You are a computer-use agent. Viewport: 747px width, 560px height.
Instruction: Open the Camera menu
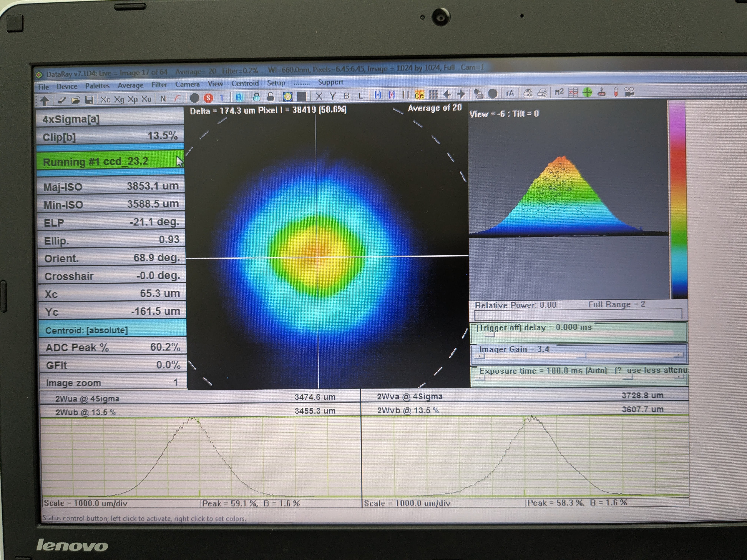[187, 84]
